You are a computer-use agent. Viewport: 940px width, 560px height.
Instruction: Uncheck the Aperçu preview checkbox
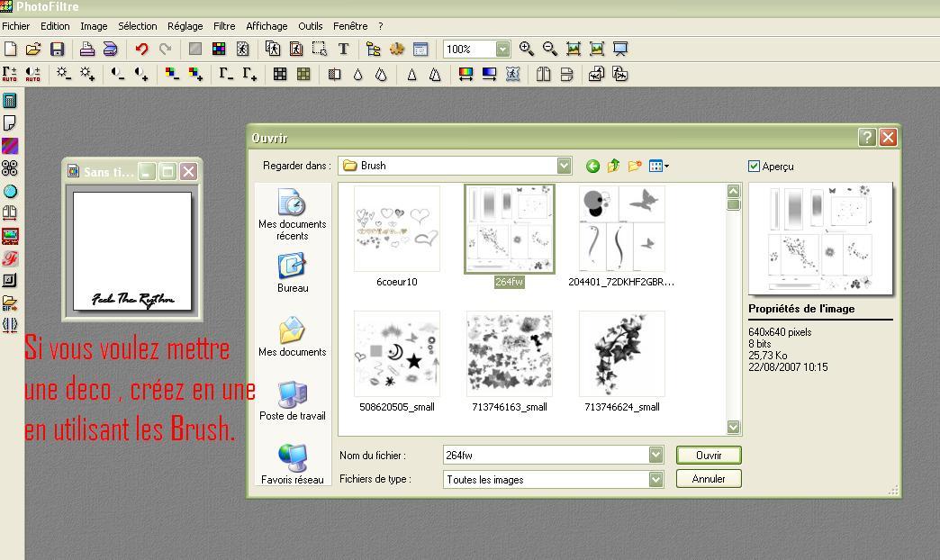[755, 166]
